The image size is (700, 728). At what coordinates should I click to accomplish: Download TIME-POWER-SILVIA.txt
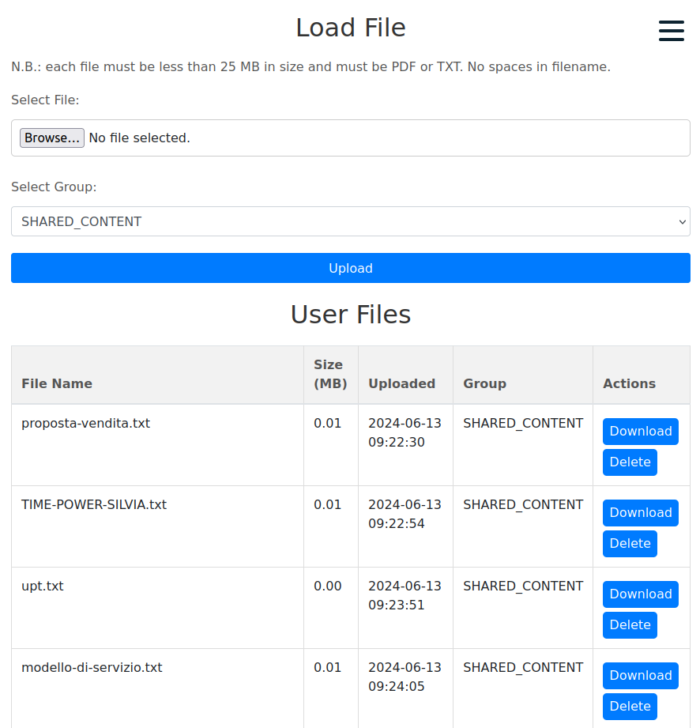[641, 512]
